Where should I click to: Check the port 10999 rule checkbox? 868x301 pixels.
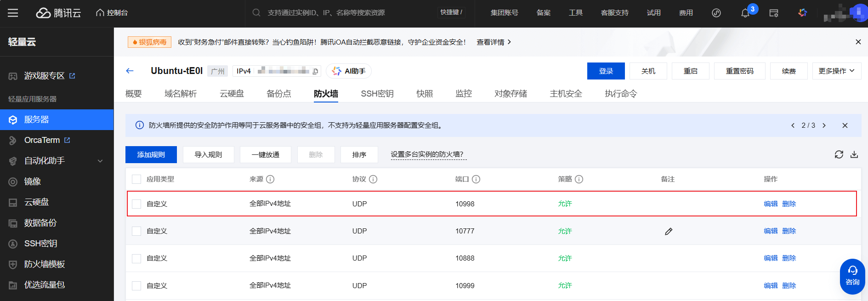click(x=136, y=286)
